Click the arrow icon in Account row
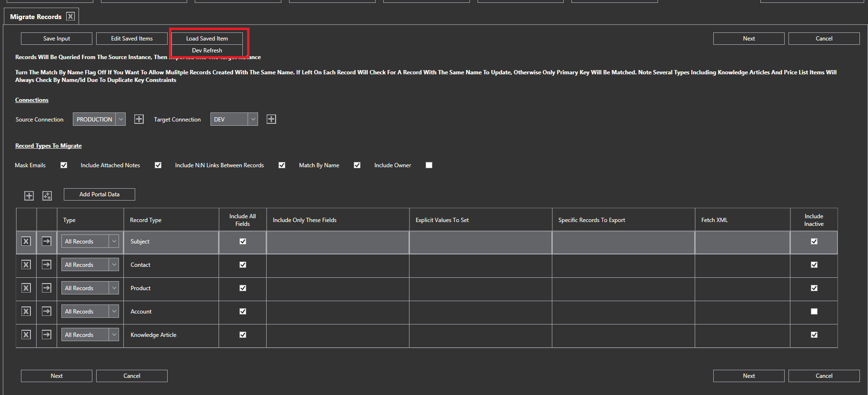 point(47,311)
